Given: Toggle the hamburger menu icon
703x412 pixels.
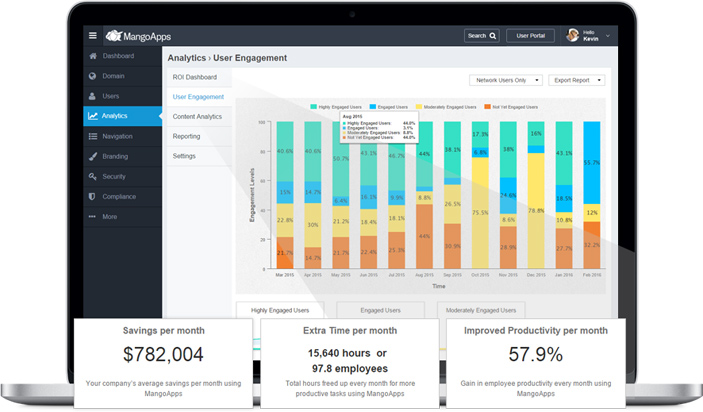Looking at the screenshot, I should pos(92,35).
